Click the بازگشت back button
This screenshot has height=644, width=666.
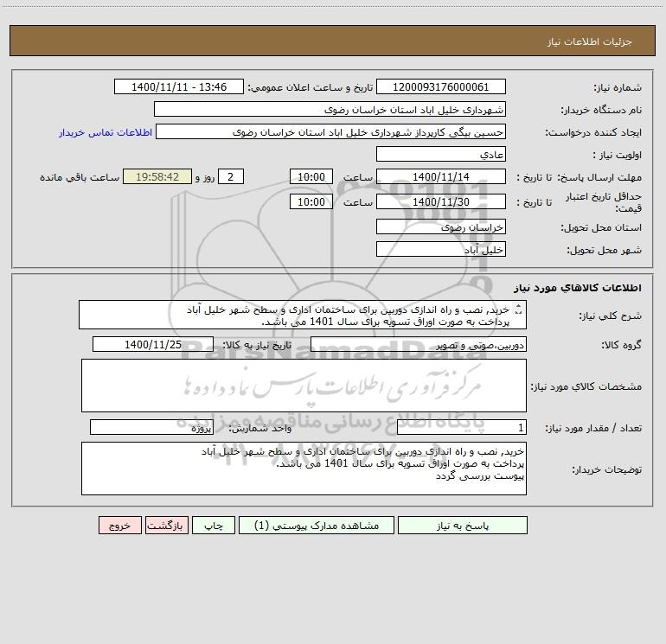166,526
